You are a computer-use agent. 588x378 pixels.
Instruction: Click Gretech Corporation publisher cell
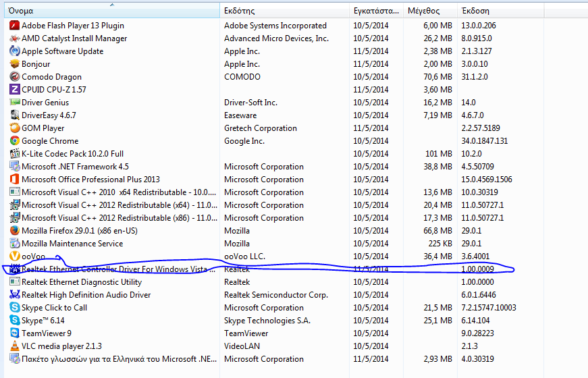click(x=261, y=128)
